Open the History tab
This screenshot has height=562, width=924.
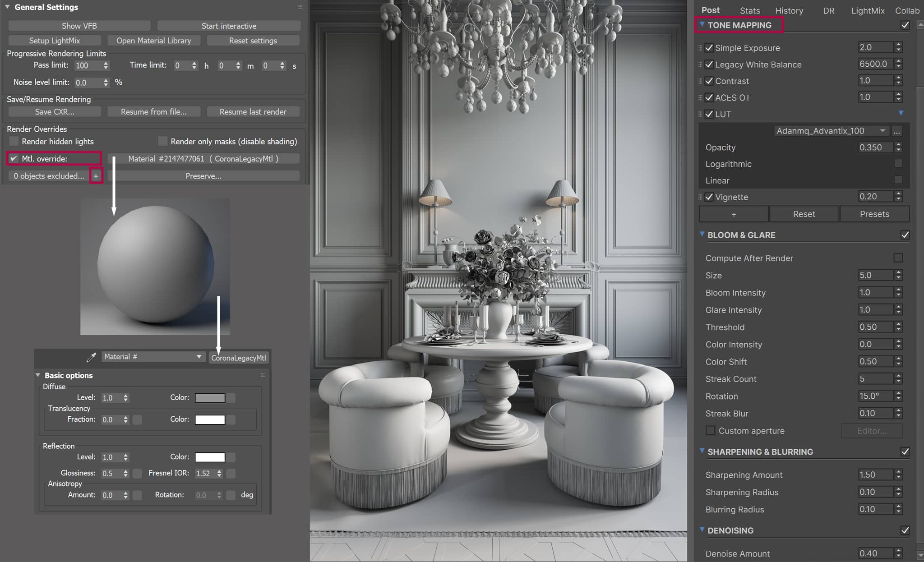(789, 10)
